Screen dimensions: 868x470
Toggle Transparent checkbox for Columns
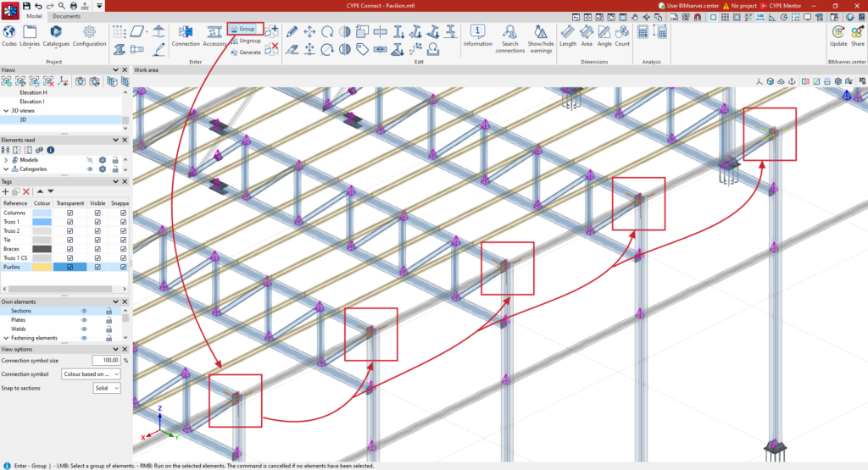pos(70,213)
